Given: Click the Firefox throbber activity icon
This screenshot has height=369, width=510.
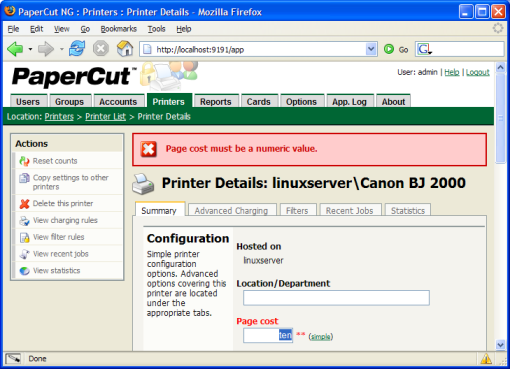Looking at the screenshot, I should pos(498,28).
